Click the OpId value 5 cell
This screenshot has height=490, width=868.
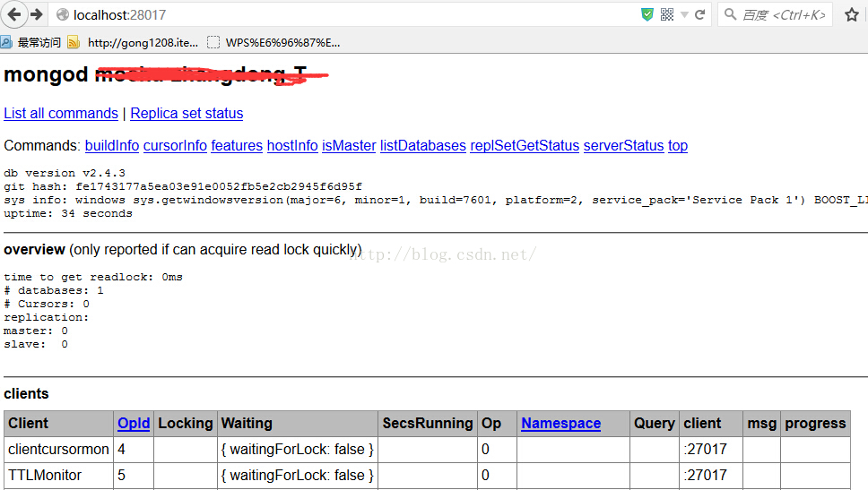(x=134, y=475)
